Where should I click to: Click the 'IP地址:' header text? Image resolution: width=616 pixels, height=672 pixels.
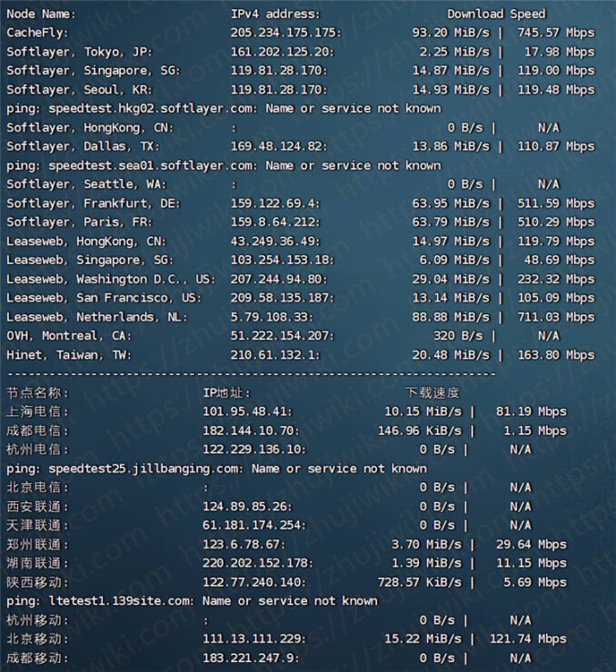pyautogui.click(x=227, y=393)
